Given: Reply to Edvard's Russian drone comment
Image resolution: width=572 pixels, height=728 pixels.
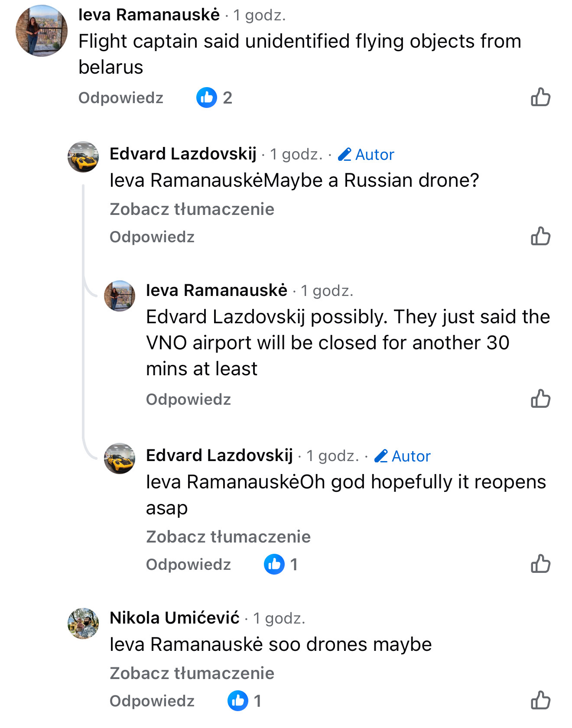Looking at the screenshot, I should [x=152, y=237].
